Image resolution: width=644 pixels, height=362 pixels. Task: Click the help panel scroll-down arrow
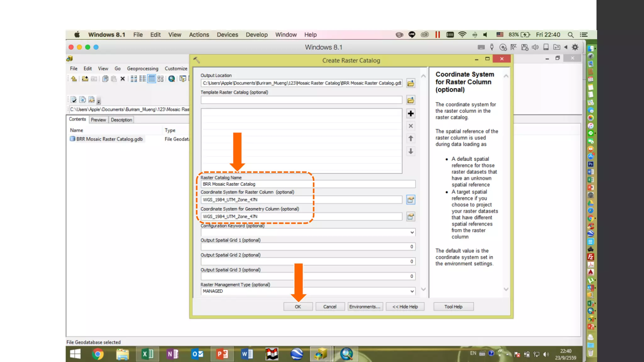[506, 289]
